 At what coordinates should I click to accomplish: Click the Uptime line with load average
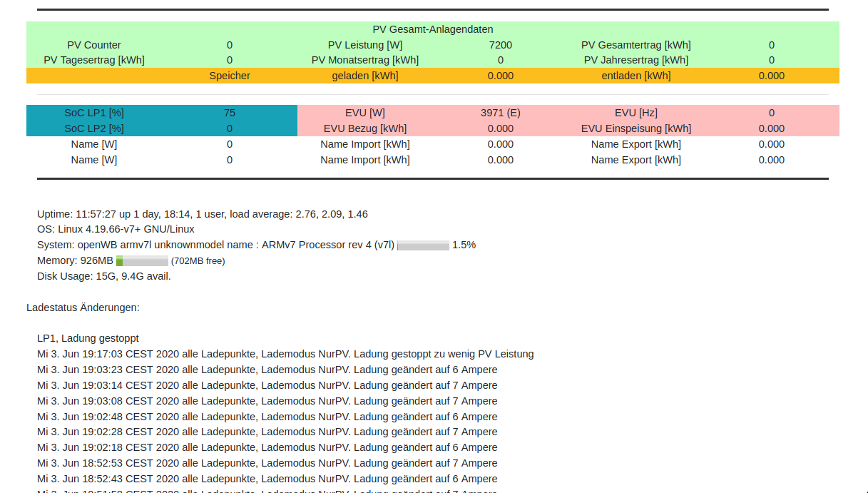tap(203, 214)
